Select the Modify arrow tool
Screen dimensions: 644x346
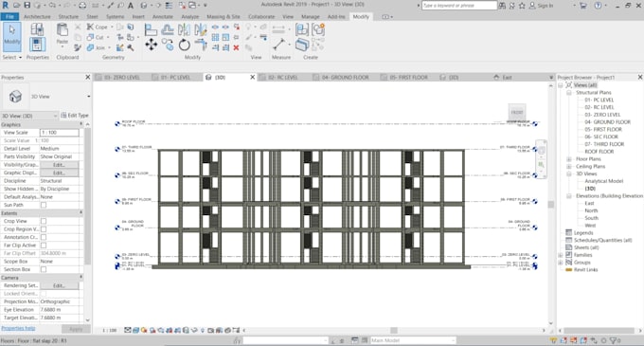tap(12, 37)
